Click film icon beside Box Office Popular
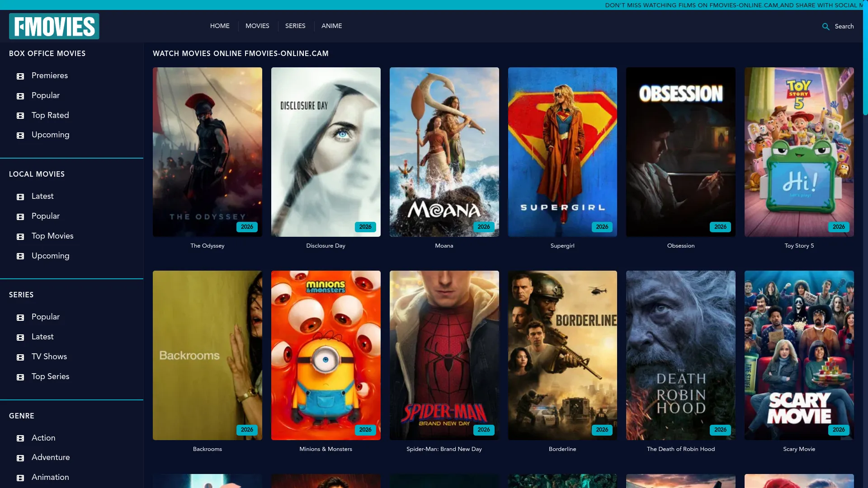Screen dimensions: 868x488 20,96
